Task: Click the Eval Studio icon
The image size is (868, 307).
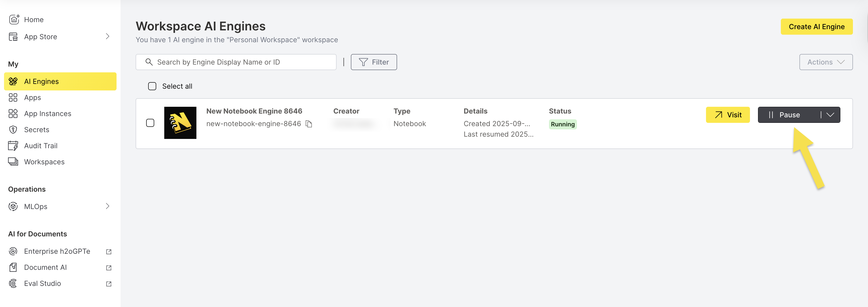Action: pos(13,283)
